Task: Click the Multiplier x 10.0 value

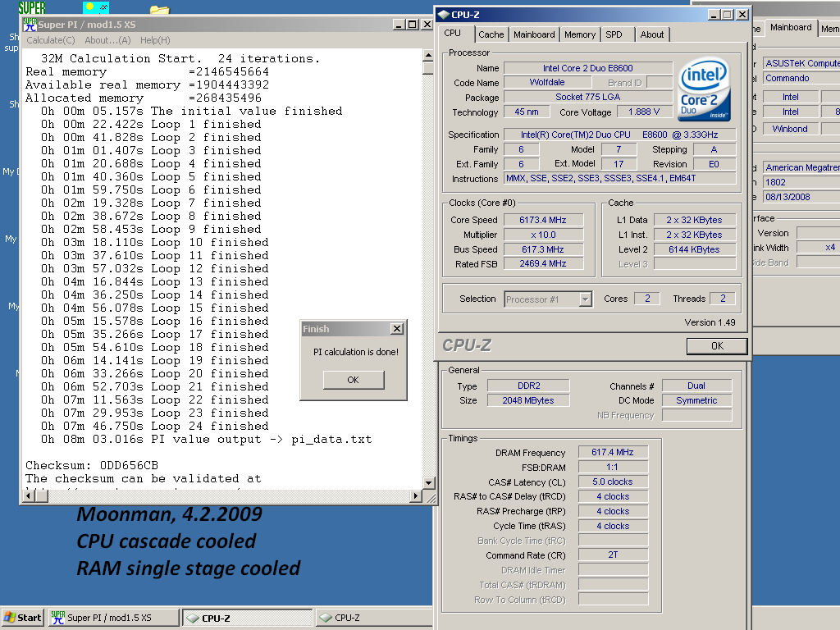Action: tap(543, 235)
